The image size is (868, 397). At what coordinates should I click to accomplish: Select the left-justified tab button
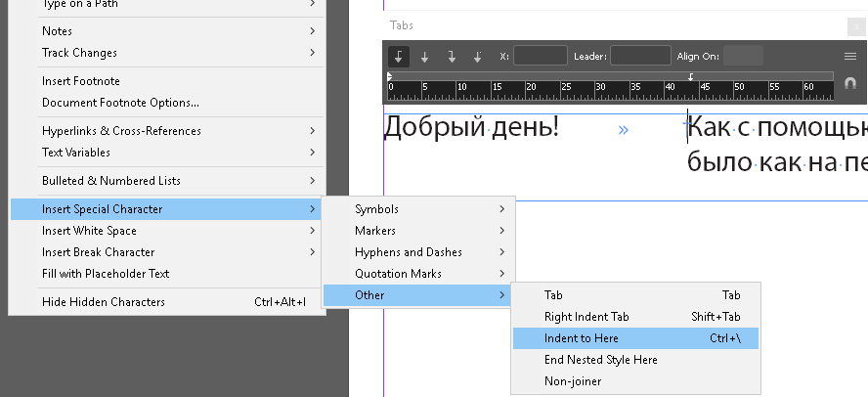point(399,56)
